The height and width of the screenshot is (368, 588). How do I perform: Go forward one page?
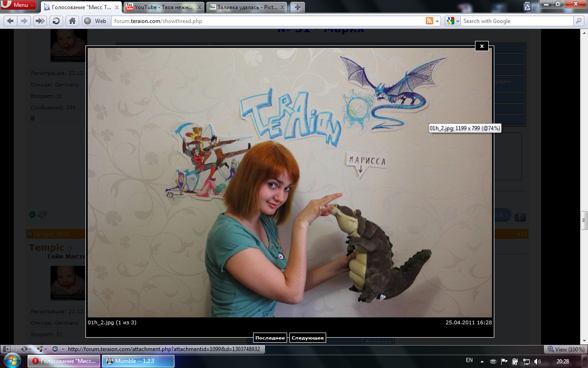coord(24,21)
